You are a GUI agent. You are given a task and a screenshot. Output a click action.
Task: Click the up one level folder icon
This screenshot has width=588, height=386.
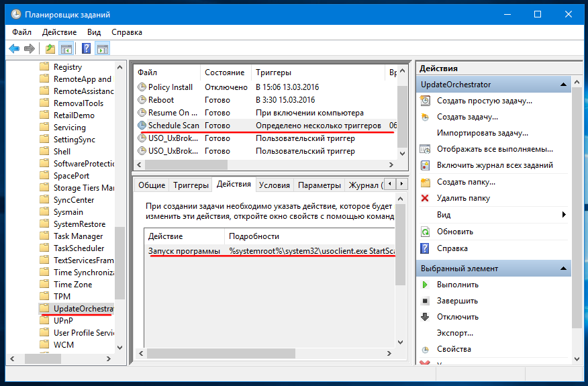[x=50, y=48]
